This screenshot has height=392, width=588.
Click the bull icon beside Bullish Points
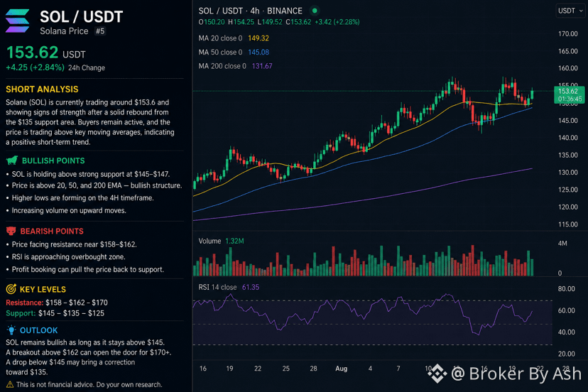12,160
